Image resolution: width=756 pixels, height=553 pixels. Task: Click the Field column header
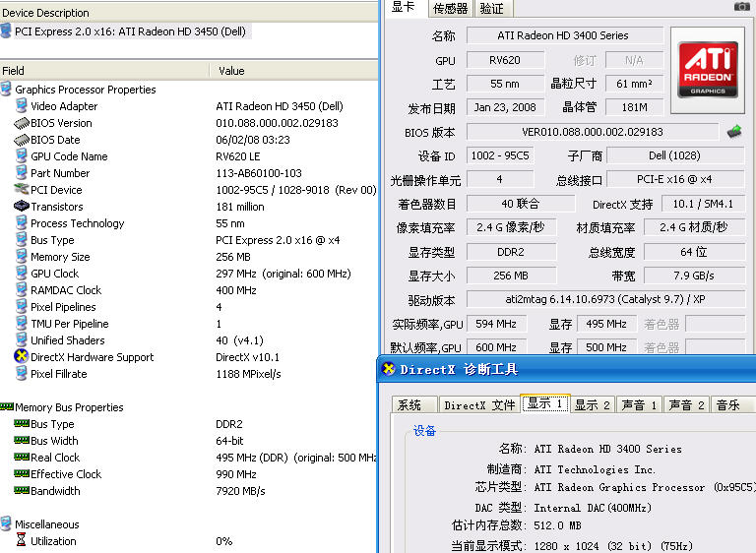tap(104, 71)
